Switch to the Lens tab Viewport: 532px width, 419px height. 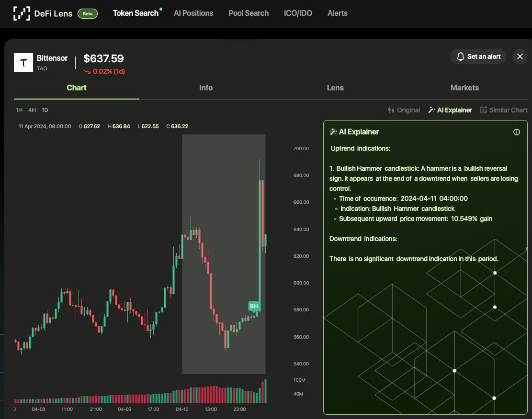point(335,88)
